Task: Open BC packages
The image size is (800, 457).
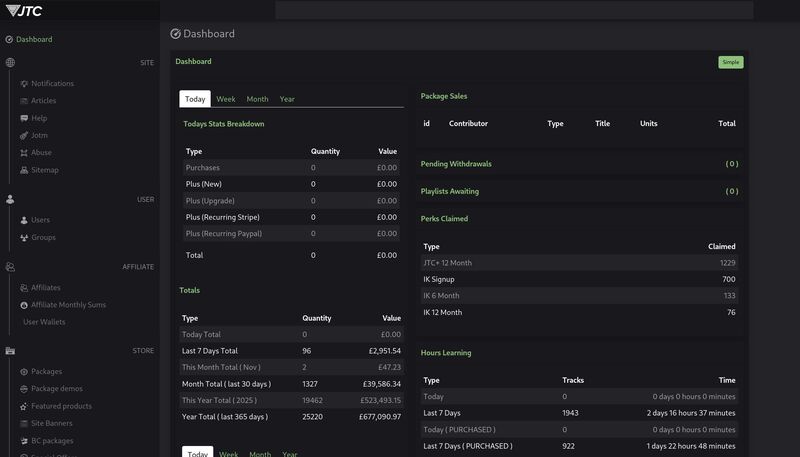Action: (53, 441)
